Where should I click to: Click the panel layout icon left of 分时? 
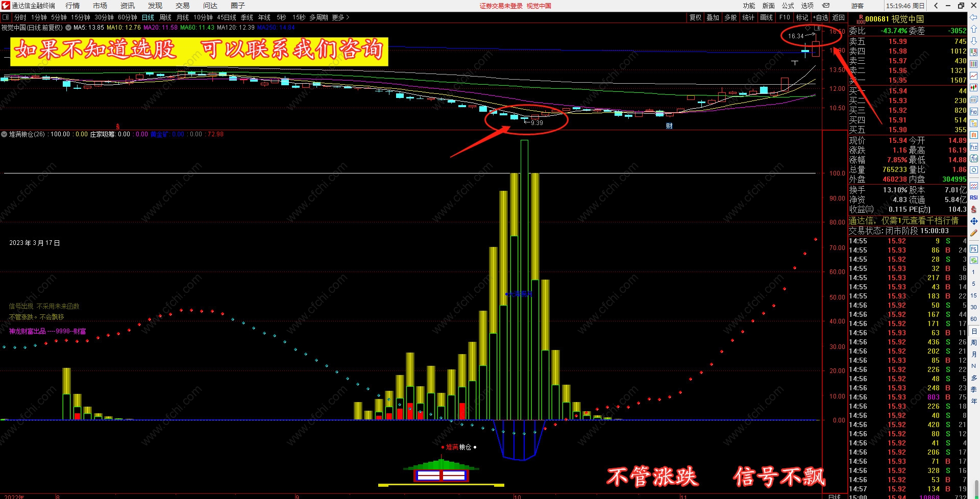pyautogui.click(x=6, y=17)
